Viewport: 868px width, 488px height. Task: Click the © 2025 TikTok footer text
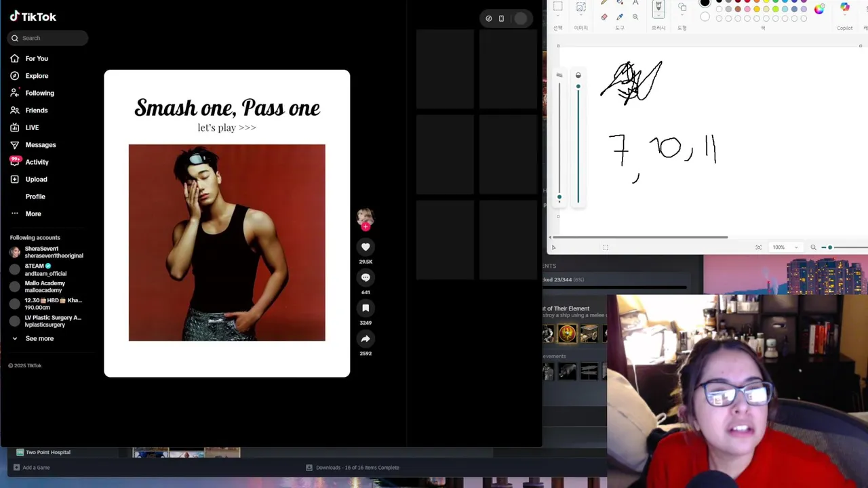pyautogui.click(x=25, y=365)
